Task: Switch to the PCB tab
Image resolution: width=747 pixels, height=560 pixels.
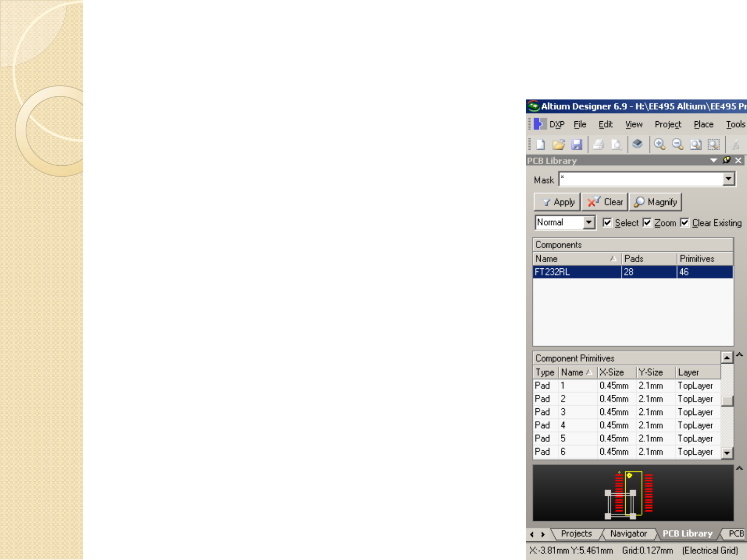Action: [736, 534]
